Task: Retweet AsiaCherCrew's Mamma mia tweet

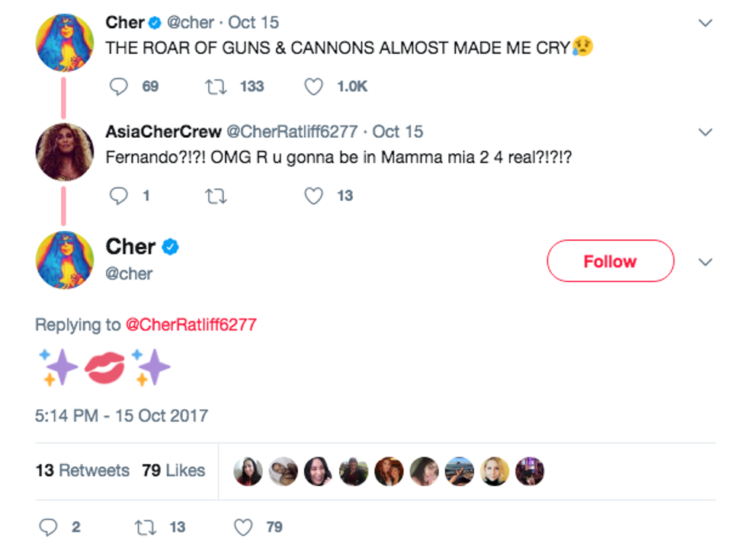Action: point(216,196)
